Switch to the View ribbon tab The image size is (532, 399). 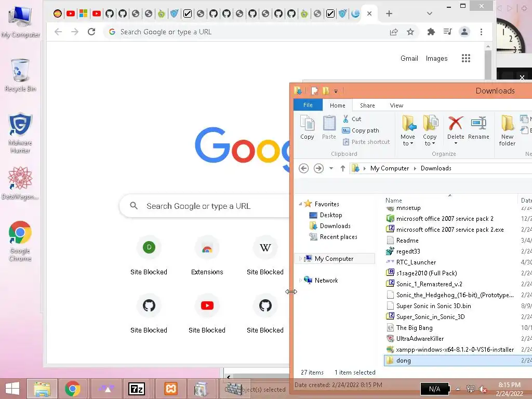tap(396, 105)
